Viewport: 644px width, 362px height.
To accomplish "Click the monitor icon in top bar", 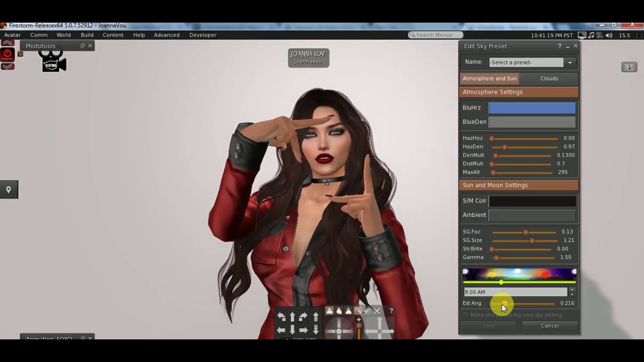I will pos(582,35).
